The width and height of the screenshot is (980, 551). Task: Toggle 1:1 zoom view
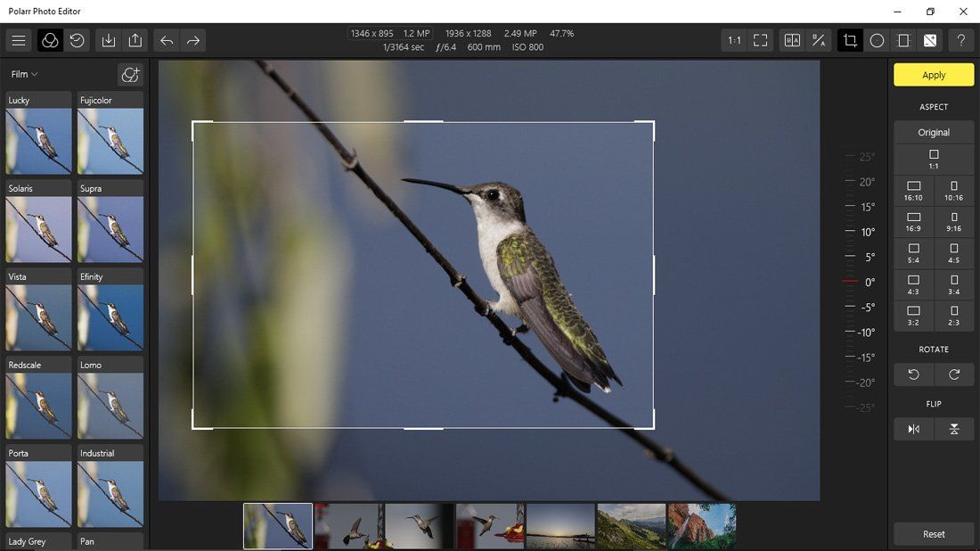pyautogui.click(x=733, y=40)
